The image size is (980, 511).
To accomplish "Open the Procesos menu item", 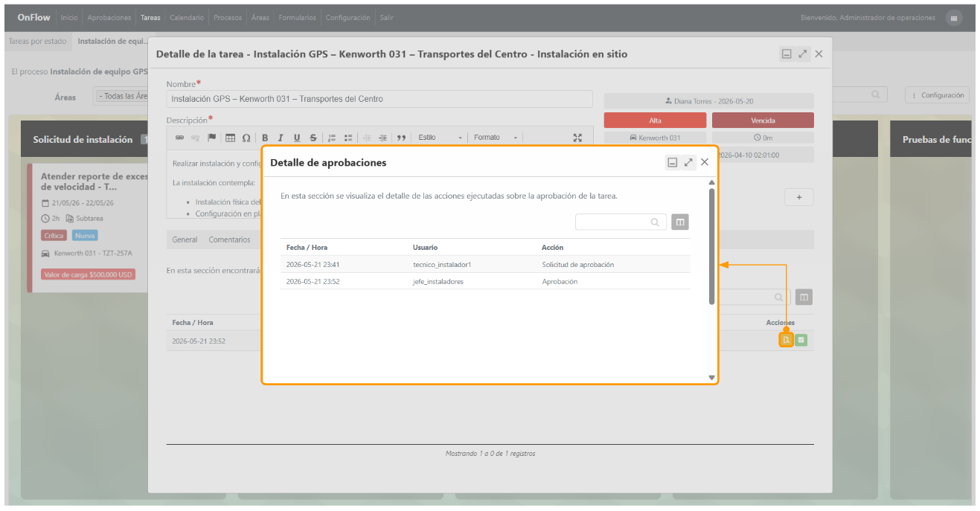I will (228, 18).
